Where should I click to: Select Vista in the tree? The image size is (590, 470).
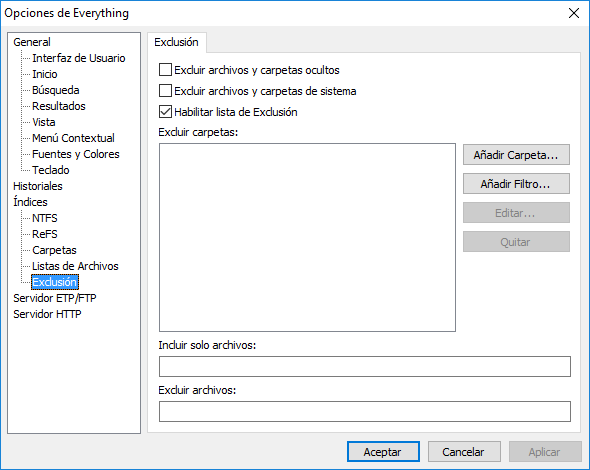[x=44, y=122]
